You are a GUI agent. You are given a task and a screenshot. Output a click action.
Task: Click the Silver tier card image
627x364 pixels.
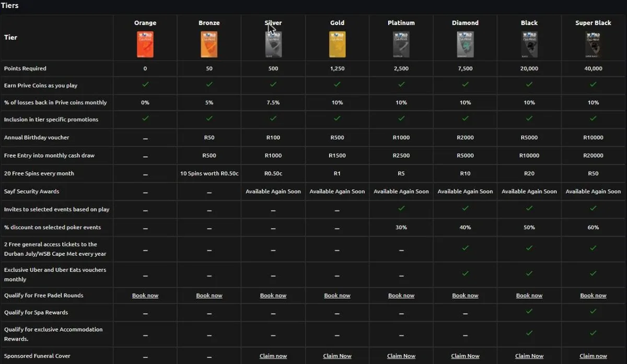point(273,44)
